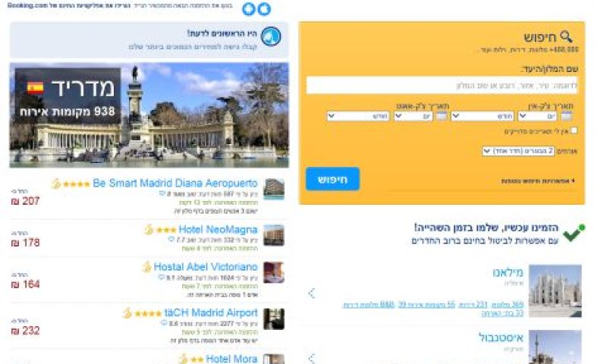Screen dimensions: 607x364
Task: Click the left round app-download icon at the top of the page
Action: (249, 9)
